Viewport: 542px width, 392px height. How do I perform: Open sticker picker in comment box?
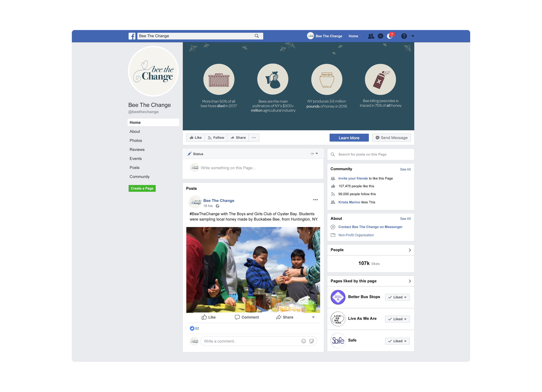[311, 341]
